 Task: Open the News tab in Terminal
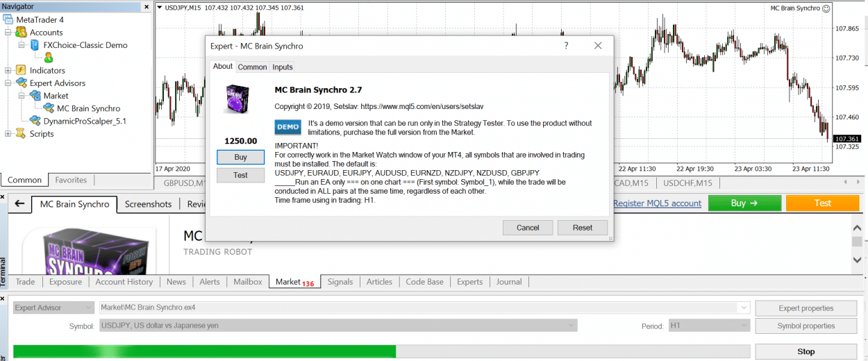click(x=176, y=282)
